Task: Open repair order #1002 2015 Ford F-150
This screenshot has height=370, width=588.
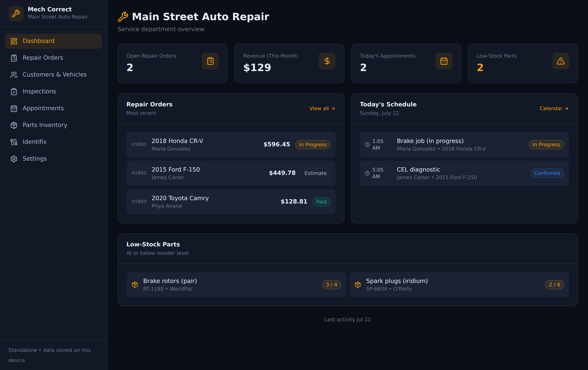Action: coord(231,173)
